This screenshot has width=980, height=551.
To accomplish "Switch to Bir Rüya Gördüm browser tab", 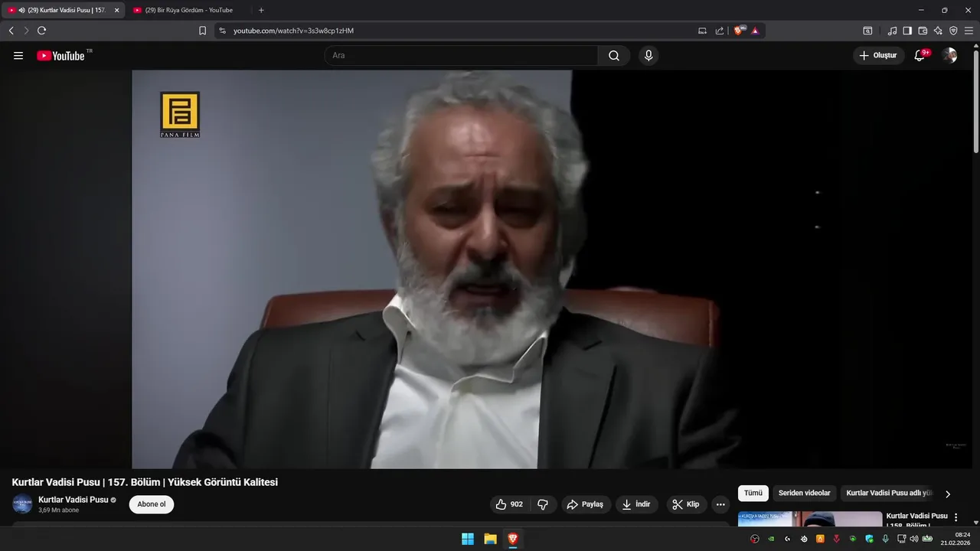I will pyautogui.click(x=188, y=10).
